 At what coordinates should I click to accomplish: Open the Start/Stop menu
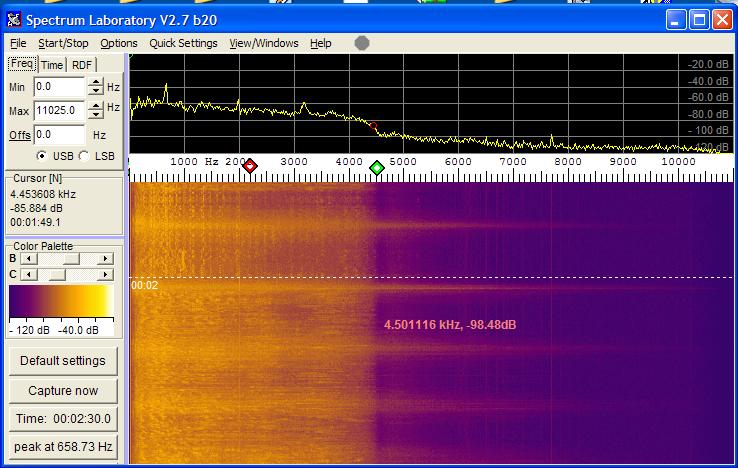click(x=63, y=43)
